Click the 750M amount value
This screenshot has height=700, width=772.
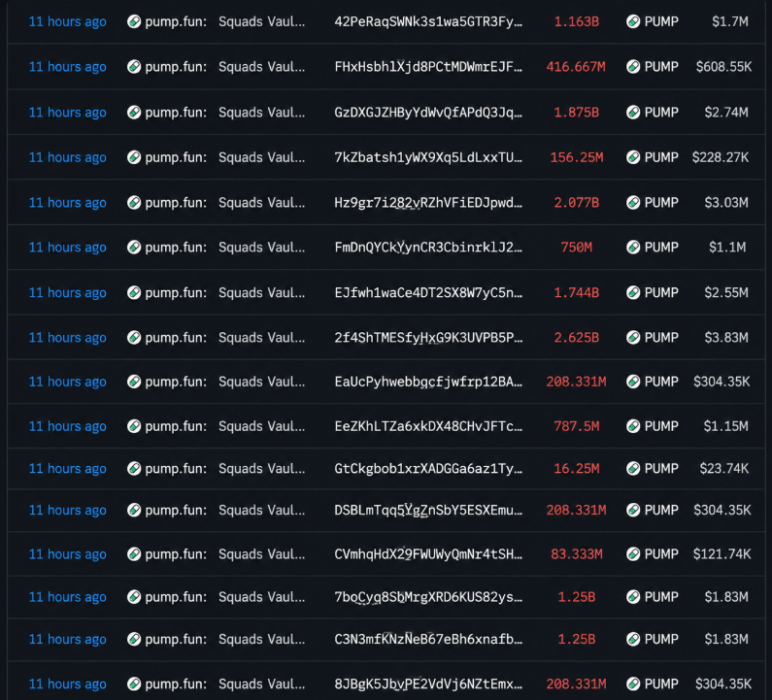click(x=577, y=248)
